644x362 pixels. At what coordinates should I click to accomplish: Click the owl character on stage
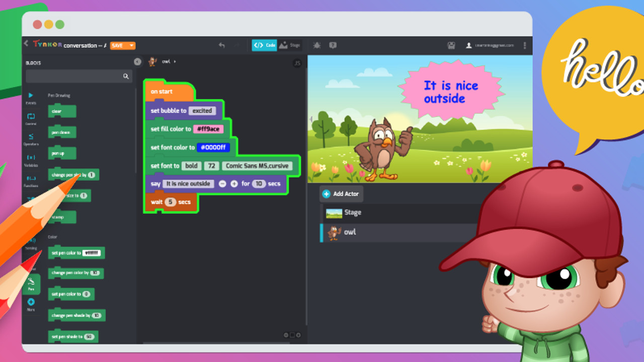click(x=382, y=150)
